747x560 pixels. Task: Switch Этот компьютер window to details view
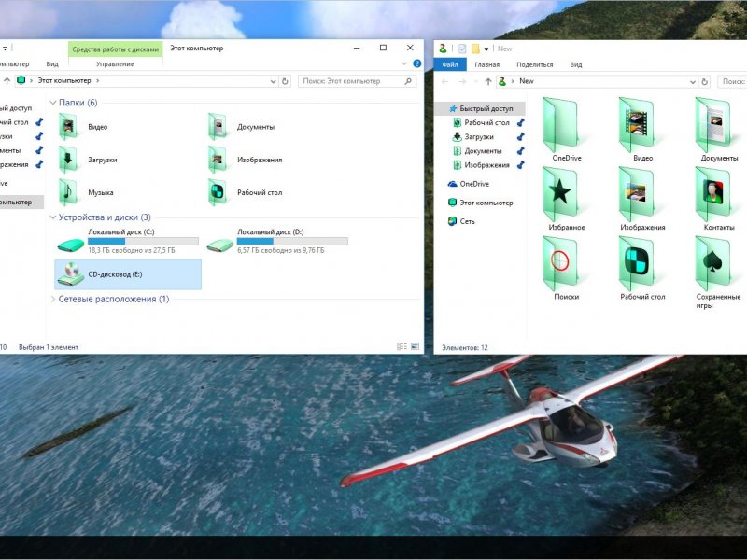point(402,346)
